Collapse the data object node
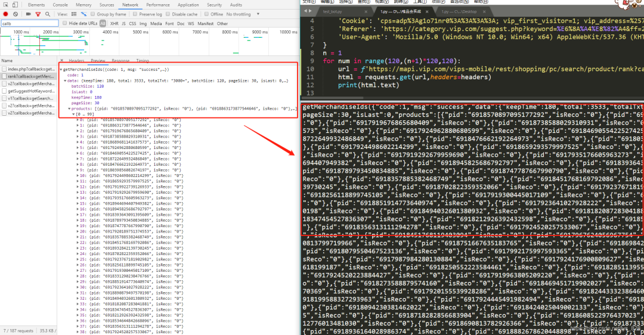Screen dimensions: 644x335 click(x=65, y=81)
